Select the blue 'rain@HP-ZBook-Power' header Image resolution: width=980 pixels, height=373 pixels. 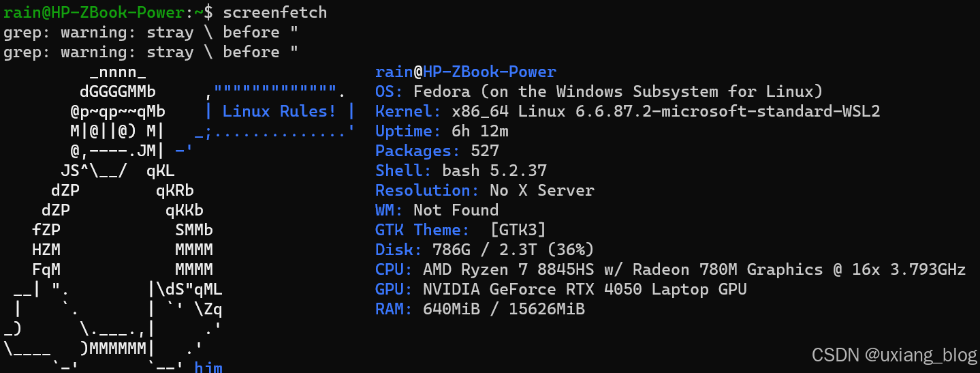[466, 72]
